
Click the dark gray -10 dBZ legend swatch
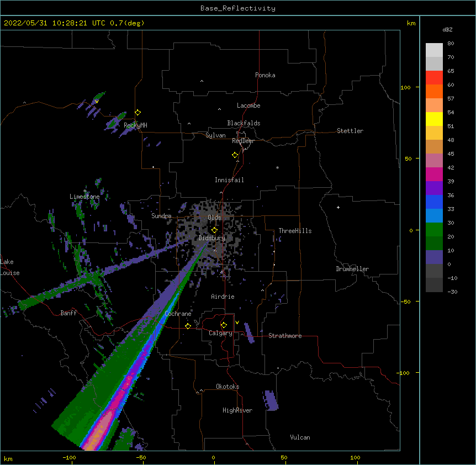[434, 285]
